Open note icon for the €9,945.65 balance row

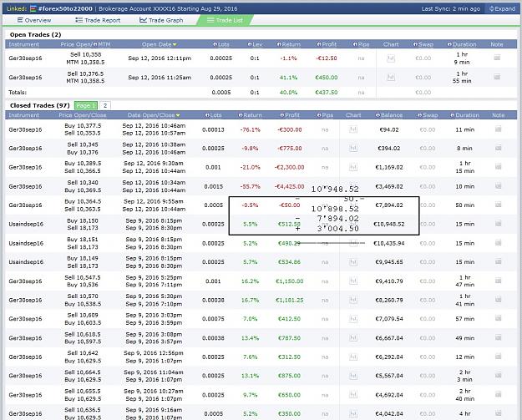(498, 261)
